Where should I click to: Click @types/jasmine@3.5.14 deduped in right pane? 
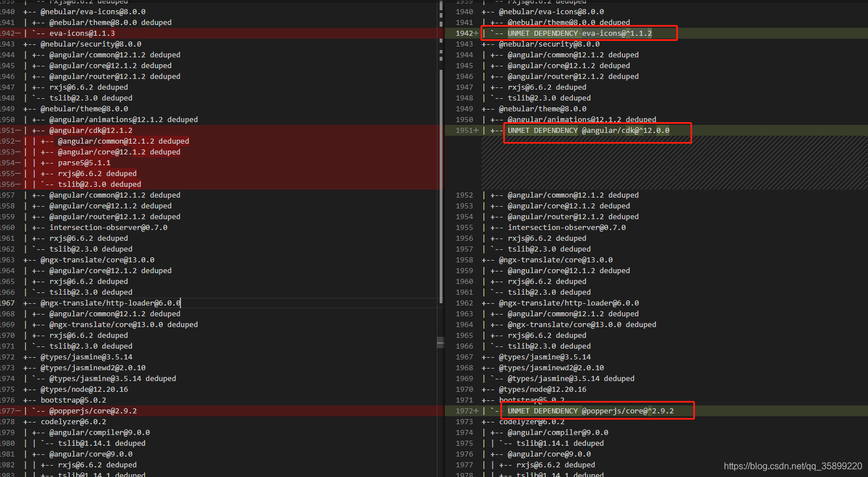coord(571,379)
